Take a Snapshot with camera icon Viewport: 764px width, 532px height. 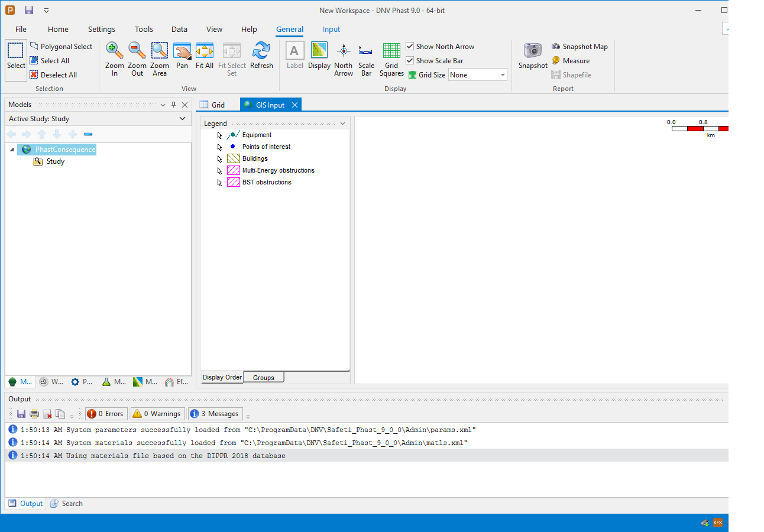point(533,56)
